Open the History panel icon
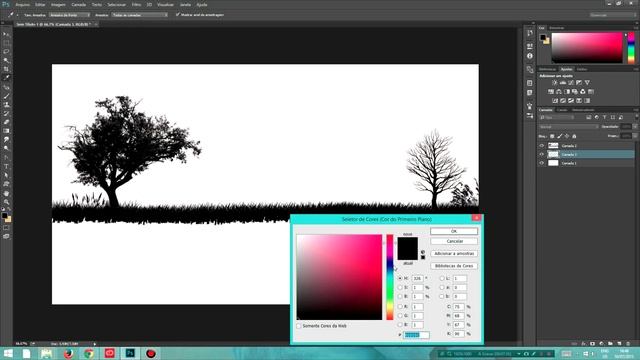Viewport: 640px width, 360px height. [530, 33]
